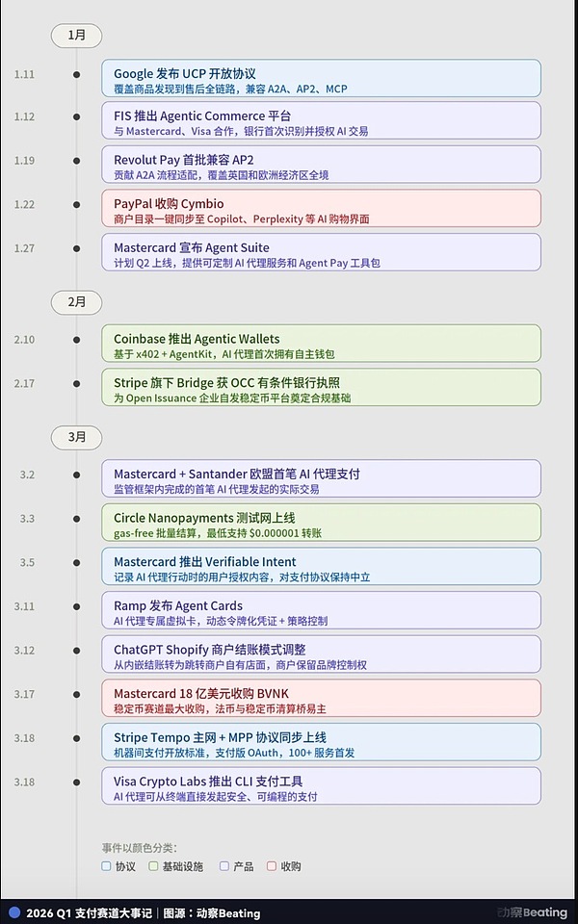Viewport: 578px width, 924px height.
Task: Select the Circle Nanopayments 测试网上线 card
Action: pyautogui.click(x=321, y=523)
